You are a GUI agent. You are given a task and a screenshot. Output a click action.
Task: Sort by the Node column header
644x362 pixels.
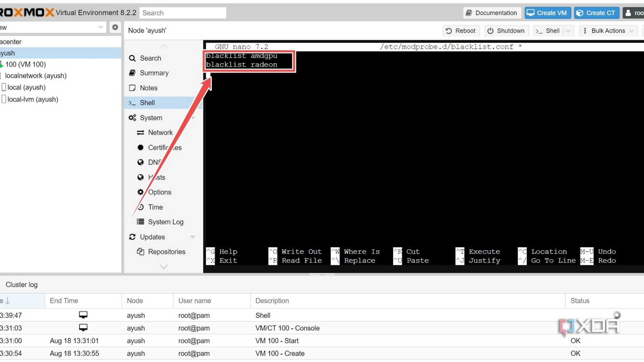148,301
